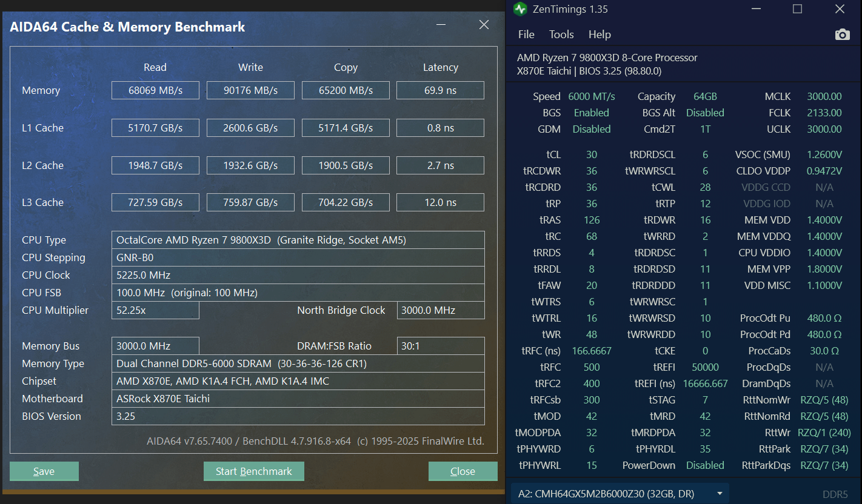Click L2 Cache Copy 1900.5 GB/s value

[x=346, y=165]
